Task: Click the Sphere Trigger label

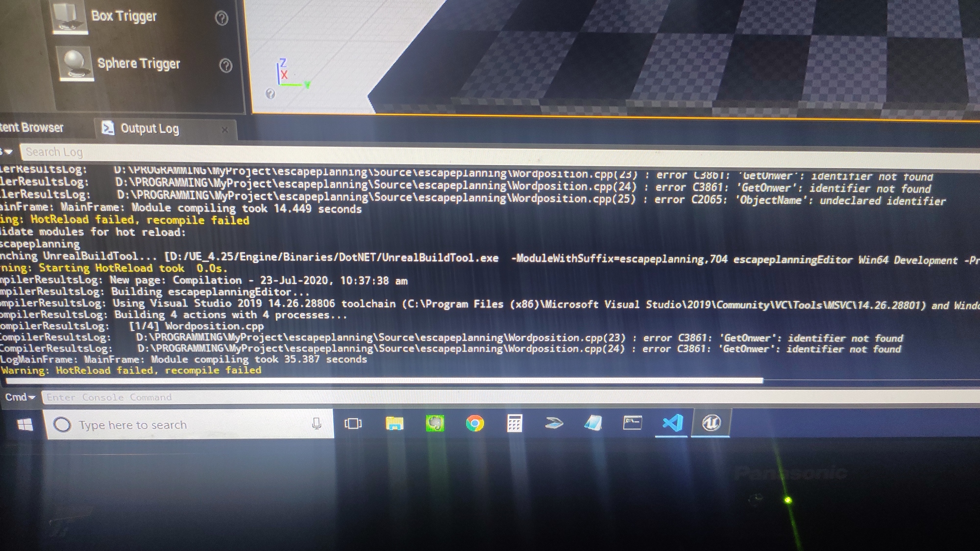Action: pos(139,64)
